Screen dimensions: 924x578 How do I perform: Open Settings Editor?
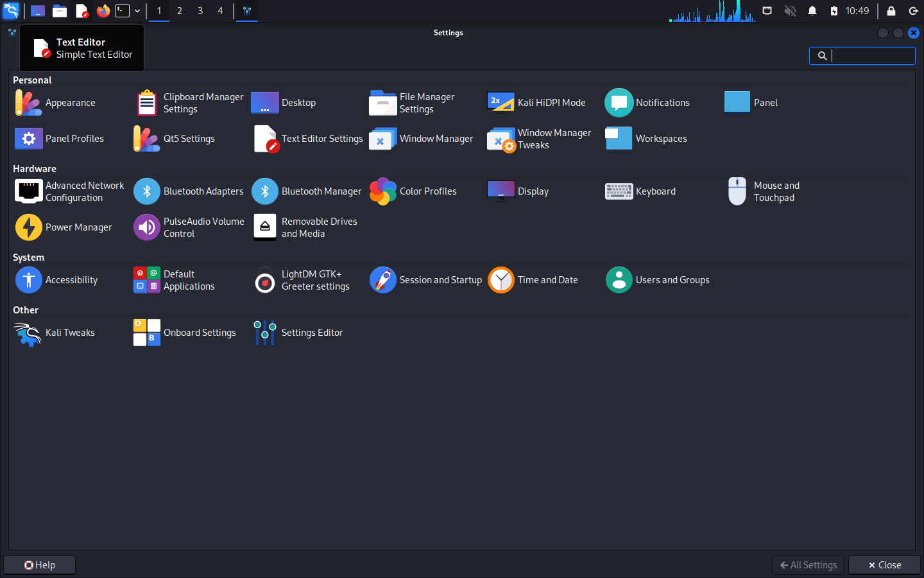[x=297, y=333]
